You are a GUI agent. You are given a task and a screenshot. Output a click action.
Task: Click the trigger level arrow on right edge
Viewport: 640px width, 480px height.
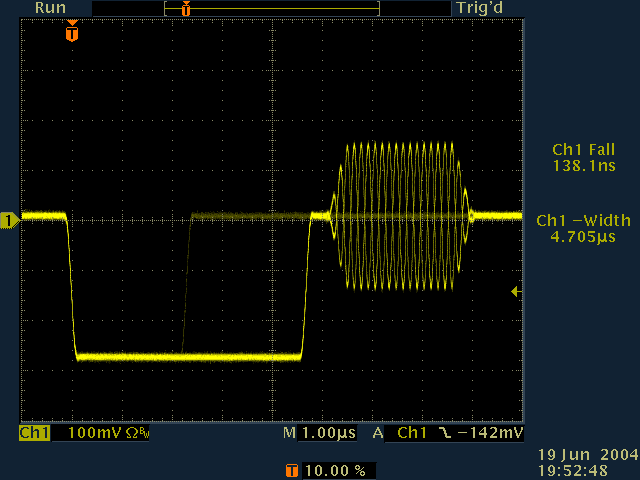515,291
